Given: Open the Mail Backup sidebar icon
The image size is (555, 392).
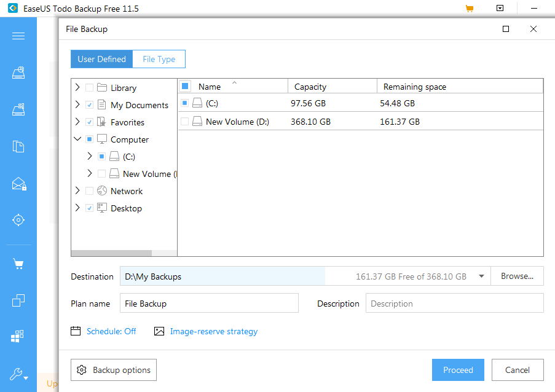Looking at the screenshot, I should coord(18,183).
